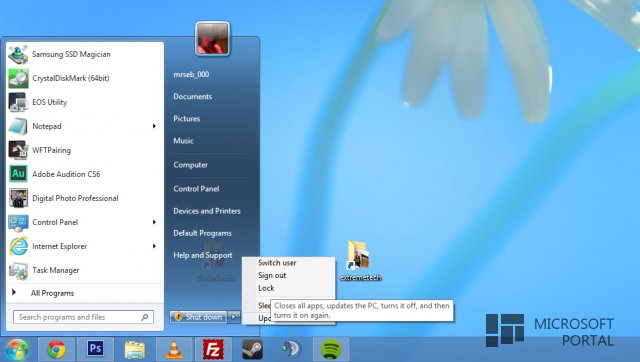
Task: Click the Digital Photo Professional label
Action: pos(75,198)
